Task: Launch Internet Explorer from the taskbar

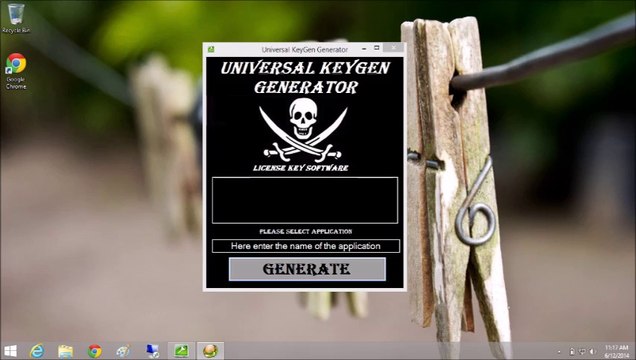Action: pyautogui.click(x=37, y=351)
